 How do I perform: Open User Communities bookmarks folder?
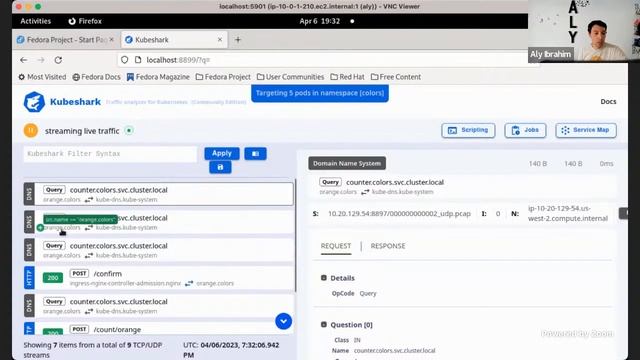[x=291, y=77]
